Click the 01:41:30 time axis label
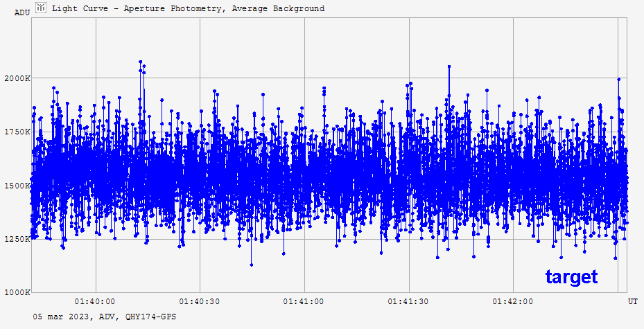The width and height of the screenshot is (644, 329). 408,301
